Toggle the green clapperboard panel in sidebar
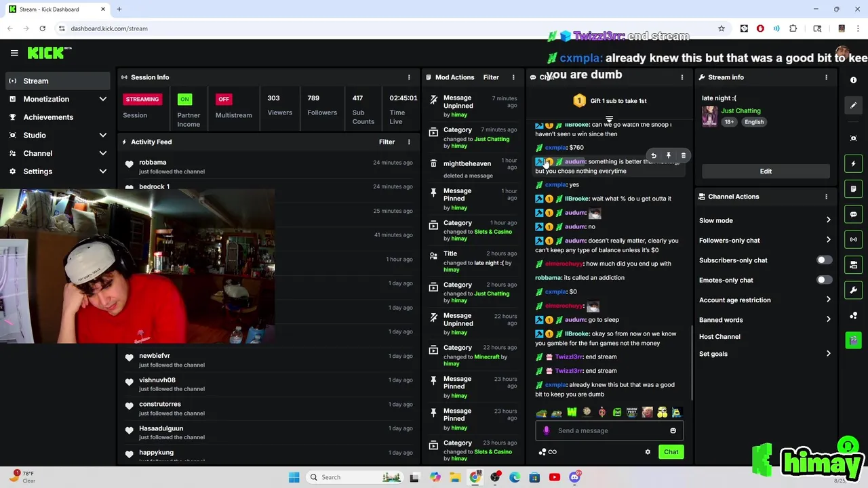 pos(853,340)
